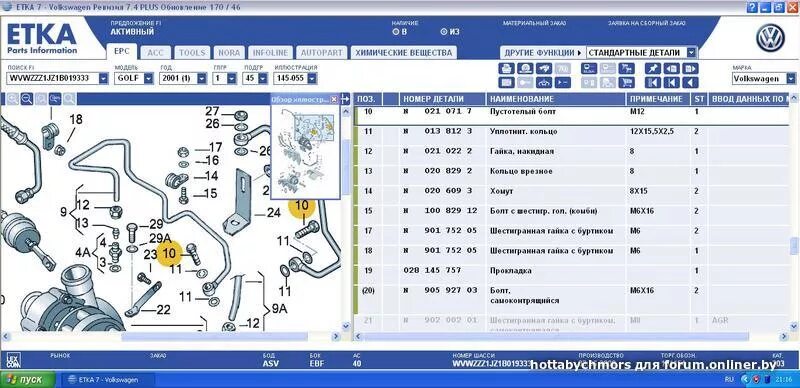Open the Модель GOLF dropdown
The width and height of the screenshot is (800, 388).
[148, 79]
